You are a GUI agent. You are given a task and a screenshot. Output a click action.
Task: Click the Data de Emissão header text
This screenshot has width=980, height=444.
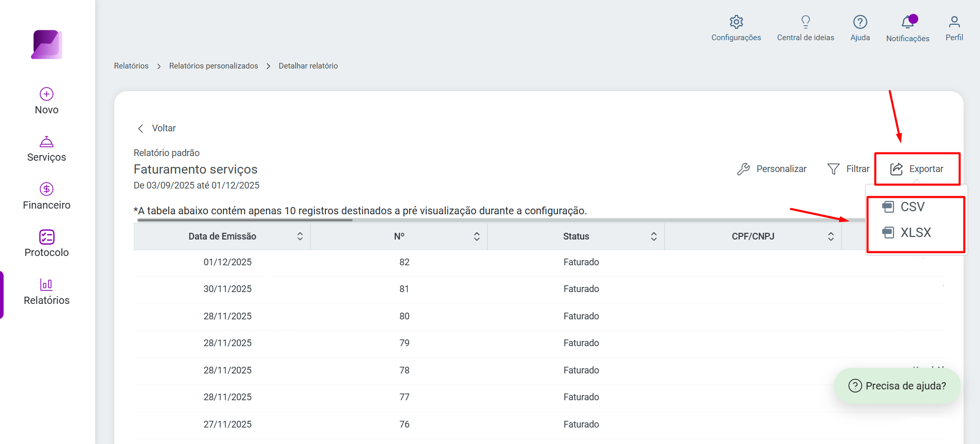(x=222, y=236)
